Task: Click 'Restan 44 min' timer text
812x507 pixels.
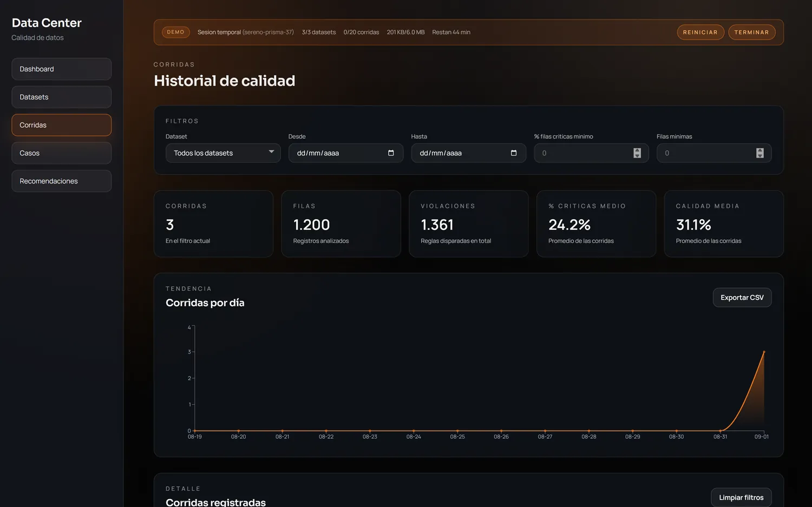Action: [x=451, y=32]
